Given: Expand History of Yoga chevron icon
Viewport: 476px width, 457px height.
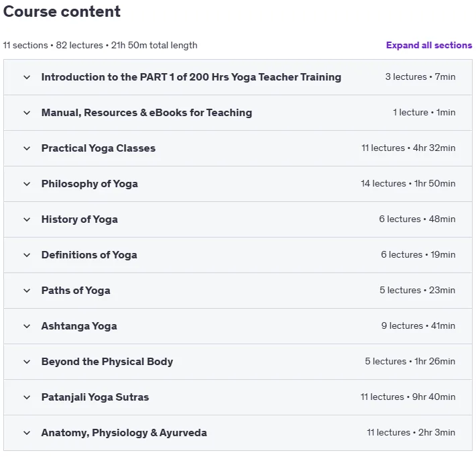Looking at the screenshot, I should [27, 219].
